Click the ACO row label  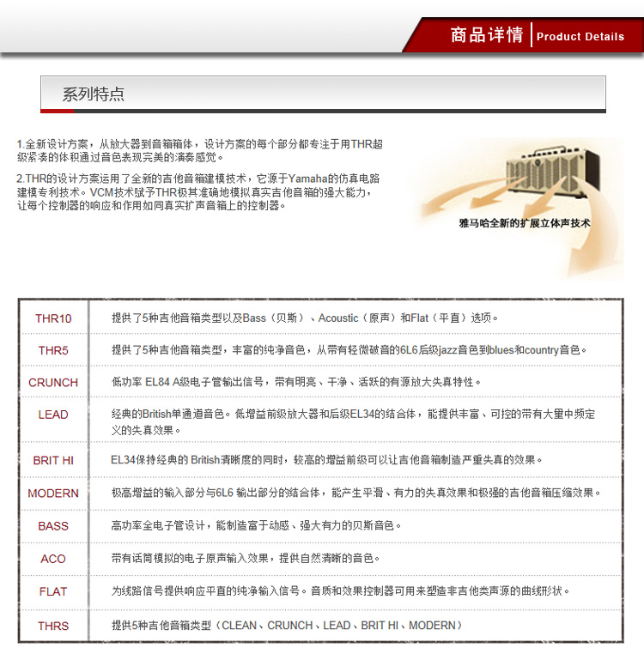pos(53,559)
